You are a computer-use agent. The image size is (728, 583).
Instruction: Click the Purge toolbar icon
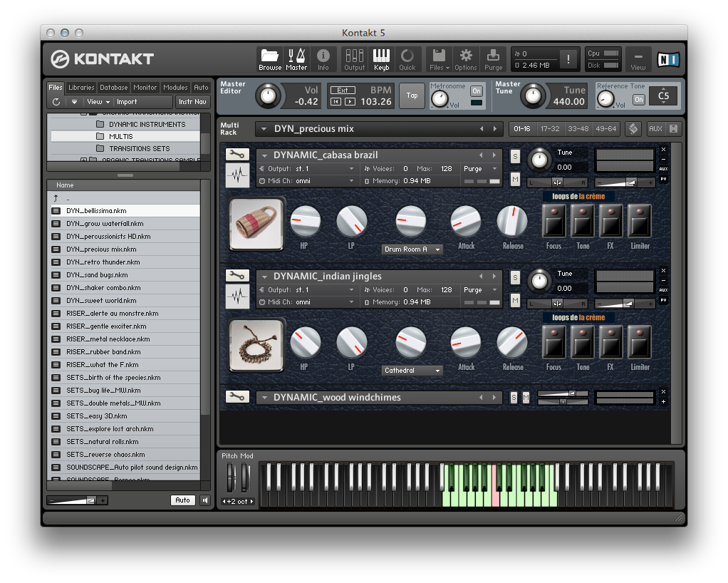493,59
